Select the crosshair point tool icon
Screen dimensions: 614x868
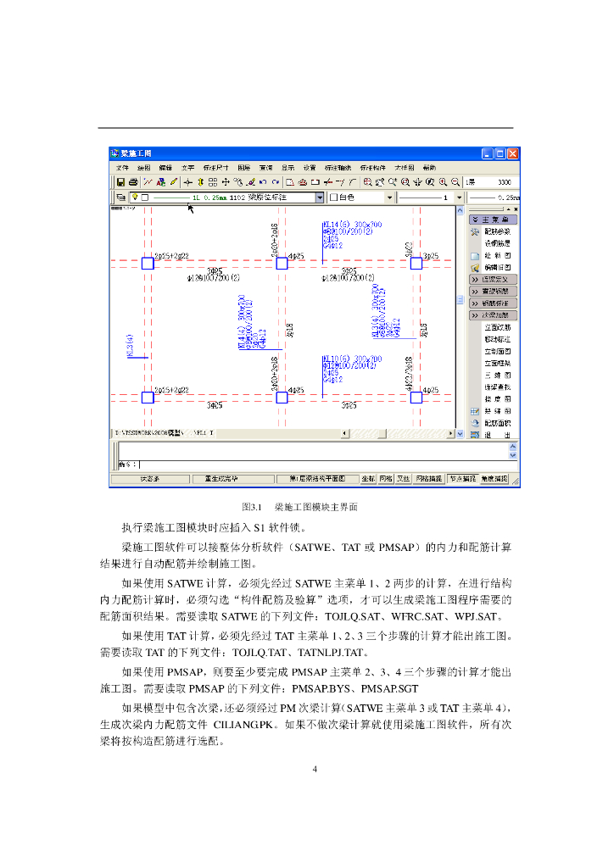click(188, 181)
